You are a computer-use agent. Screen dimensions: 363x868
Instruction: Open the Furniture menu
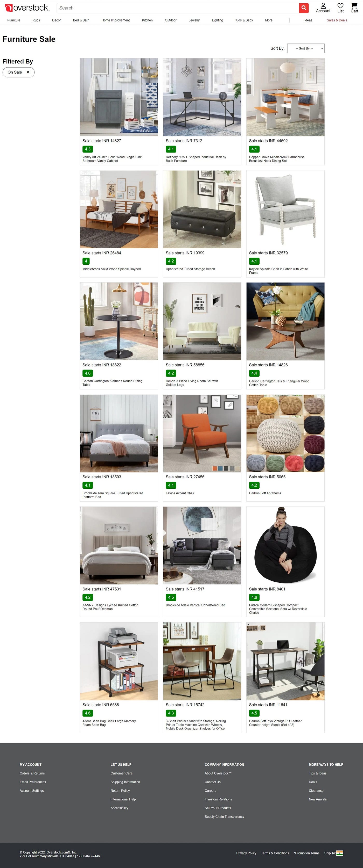[x=14, y=20]
